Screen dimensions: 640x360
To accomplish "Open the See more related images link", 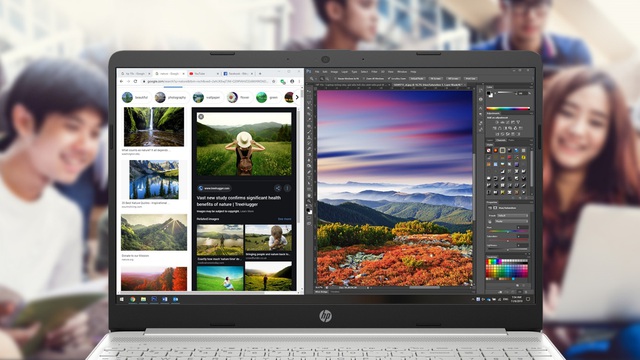I will pos(284,219).
